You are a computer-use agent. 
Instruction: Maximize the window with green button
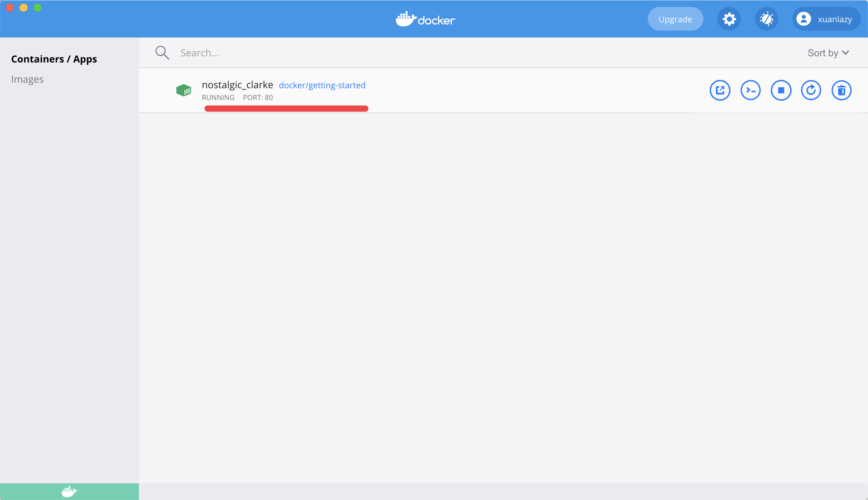point(37,8)
